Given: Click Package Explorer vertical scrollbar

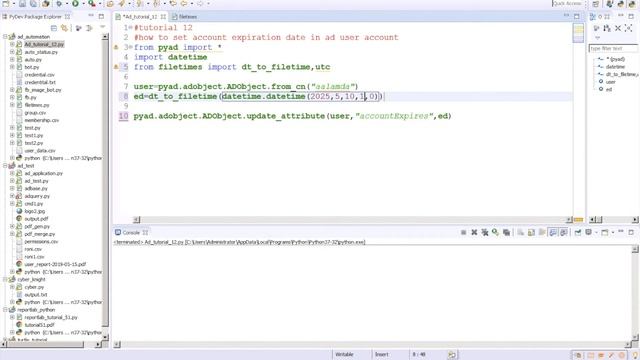Looking at the screenshot, I should 105,188.
